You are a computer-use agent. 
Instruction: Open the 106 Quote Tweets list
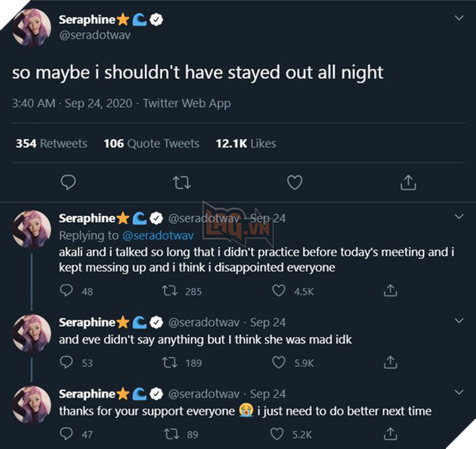[151, 144]
